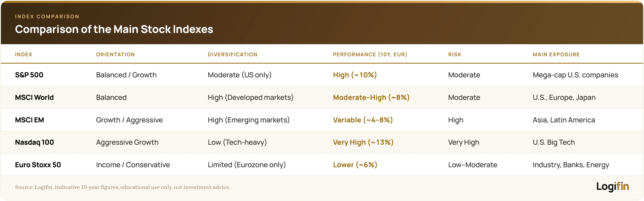644x201 pixels.
Task: Select the 'Nasdaq 100' index cell
Action: pos(34,142)
